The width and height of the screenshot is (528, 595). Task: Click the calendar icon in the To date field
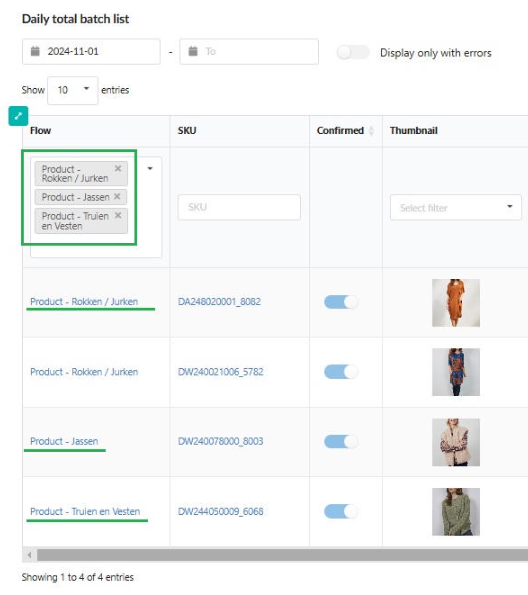click(193, 51)
